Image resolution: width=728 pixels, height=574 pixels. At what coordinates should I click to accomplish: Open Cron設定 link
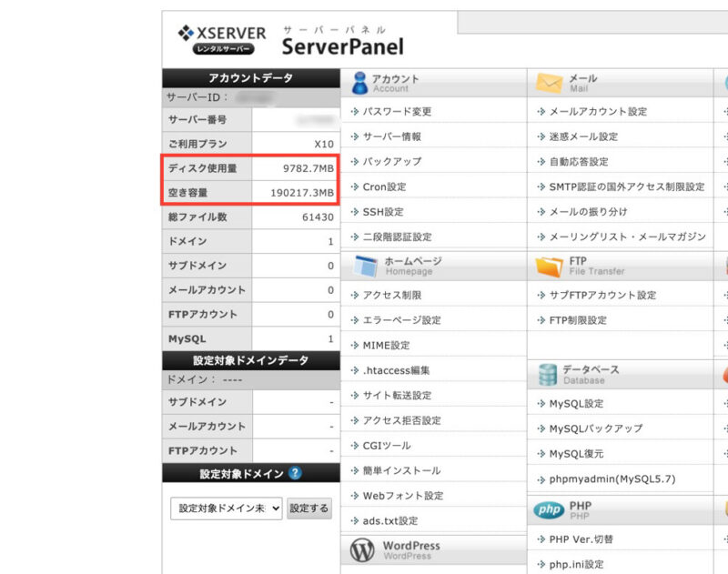pos(384,187)
